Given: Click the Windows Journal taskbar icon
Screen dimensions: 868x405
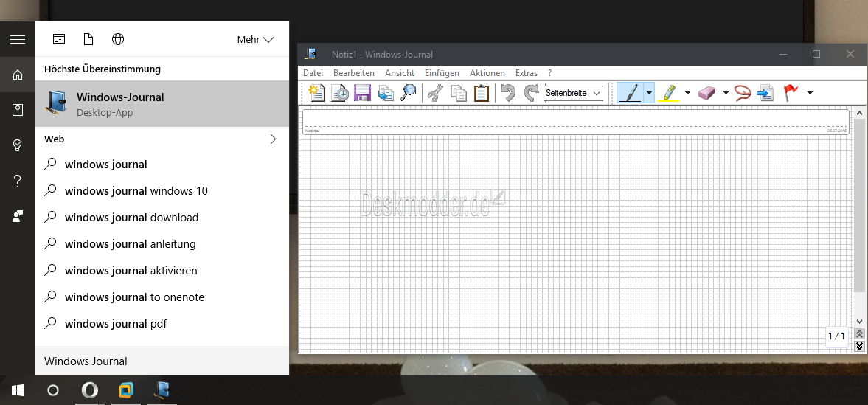Looking at the screenshot, I should click(162, 390).
